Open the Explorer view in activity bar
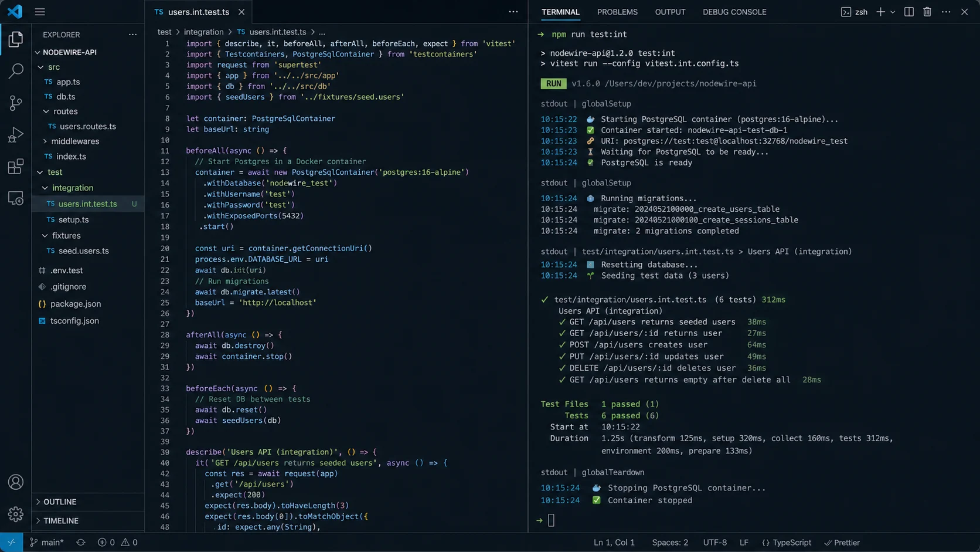 [x=16, y=39]
